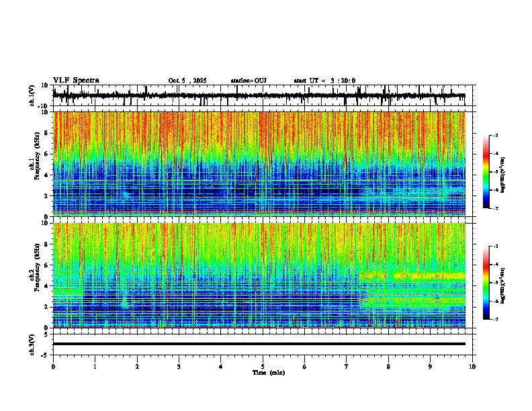
Task: Click the ch.3 flat black signal trace
Action: [x=259, y=344]
